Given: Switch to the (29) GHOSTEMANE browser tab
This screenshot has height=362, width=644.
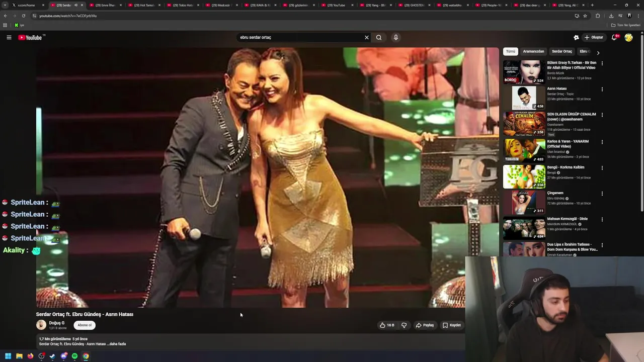Looking at the screenshot, I should 414,5.
